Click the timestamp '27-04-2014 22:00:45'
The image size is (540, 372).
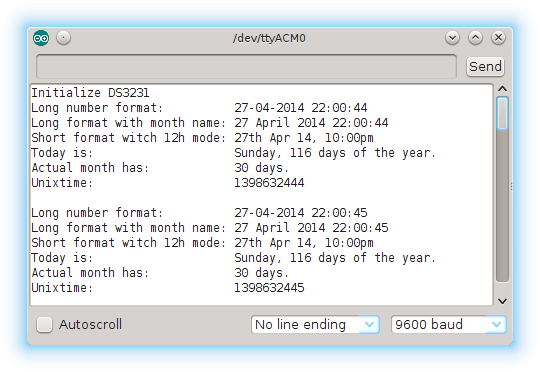(x=301, y=213)
